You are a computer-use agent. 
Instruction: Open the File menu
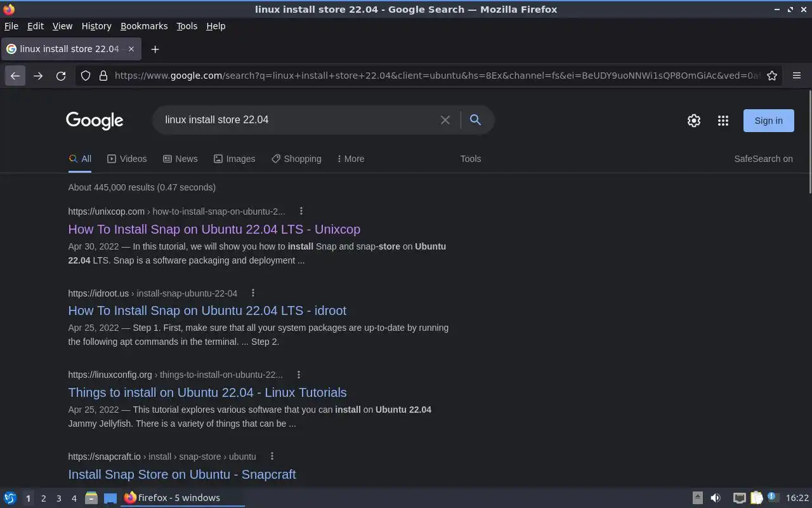coord(11,26)
